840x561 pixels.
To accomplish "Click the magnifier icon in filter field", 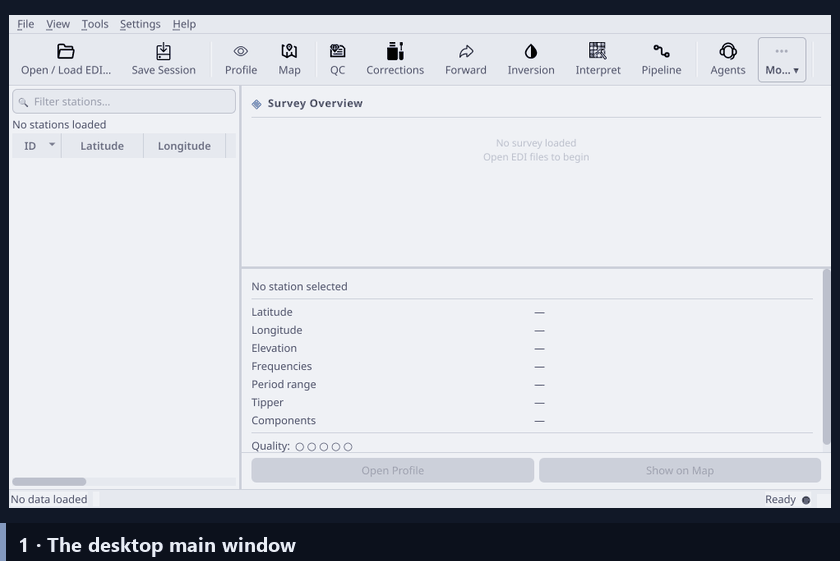I will pos(23,102).
